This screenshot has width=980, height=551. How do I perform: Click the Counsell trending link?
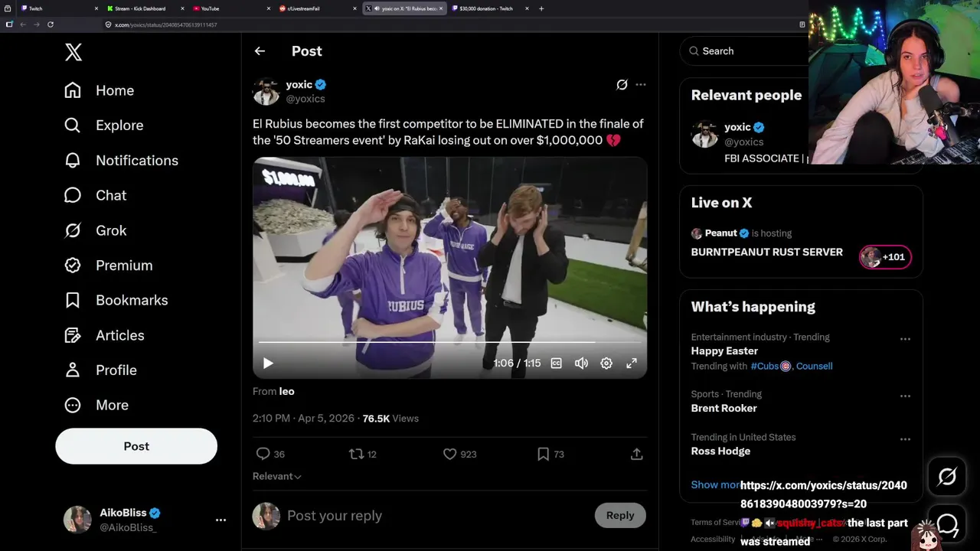tap(814, 366)
